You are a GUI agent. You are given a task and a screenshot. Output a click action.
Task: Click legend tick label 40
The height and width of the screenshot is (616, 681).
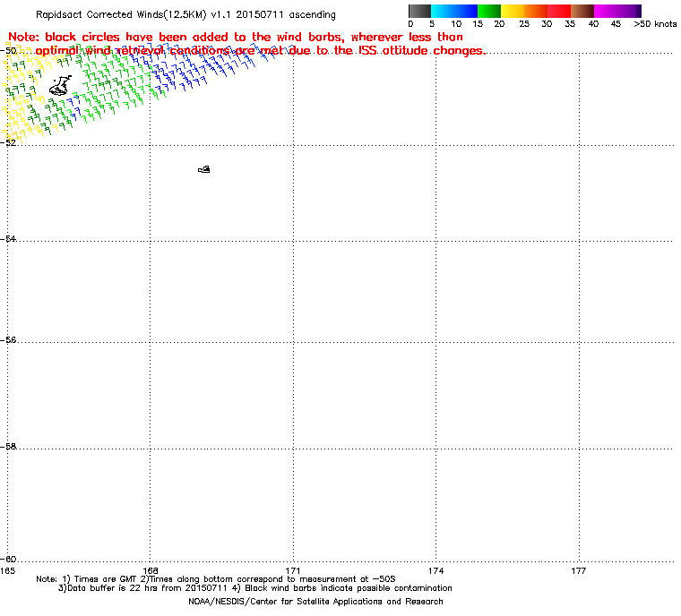(x=594, y=24)
